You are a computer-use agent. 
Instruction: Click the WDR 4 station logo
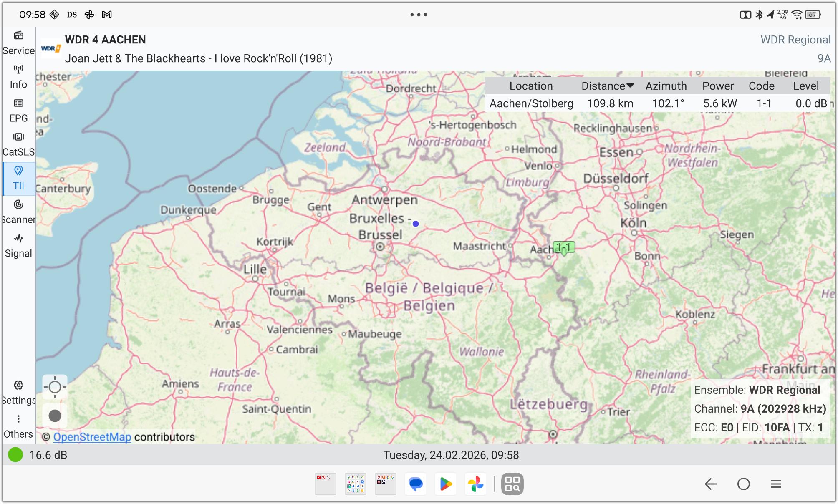coord(51,49)
